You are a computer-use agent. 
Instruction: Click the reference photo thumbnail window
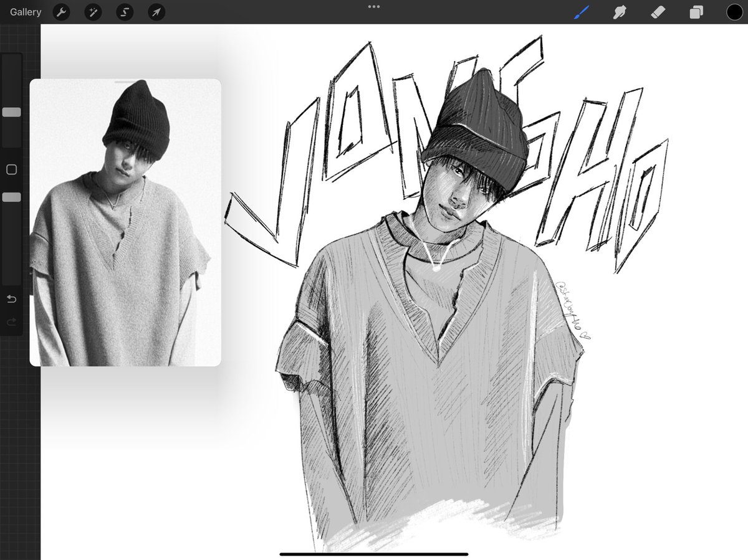click(125, 222)
